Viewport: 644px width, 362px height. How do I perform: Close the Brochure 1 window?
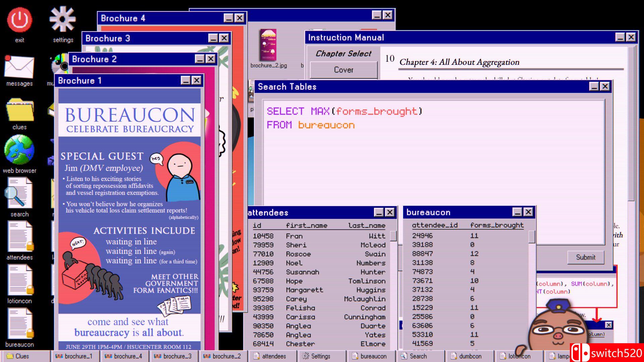(x=196, y=80)
